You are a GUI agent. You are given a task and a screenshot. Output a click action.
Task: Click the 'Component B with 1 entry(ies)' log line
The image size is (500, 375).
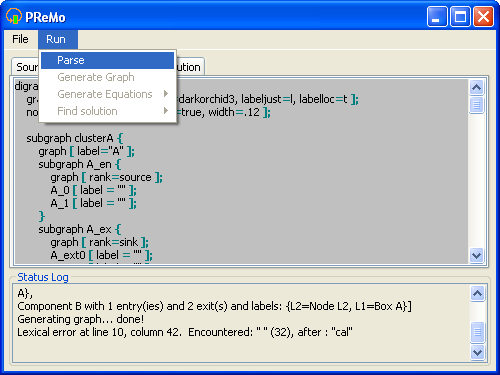tap(215, 306)
